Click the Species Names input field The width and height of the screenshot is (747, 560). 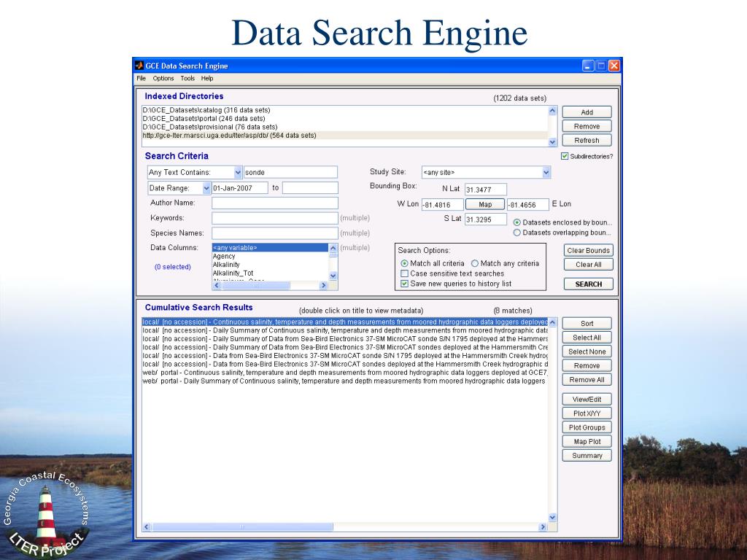tap(275, 233)
